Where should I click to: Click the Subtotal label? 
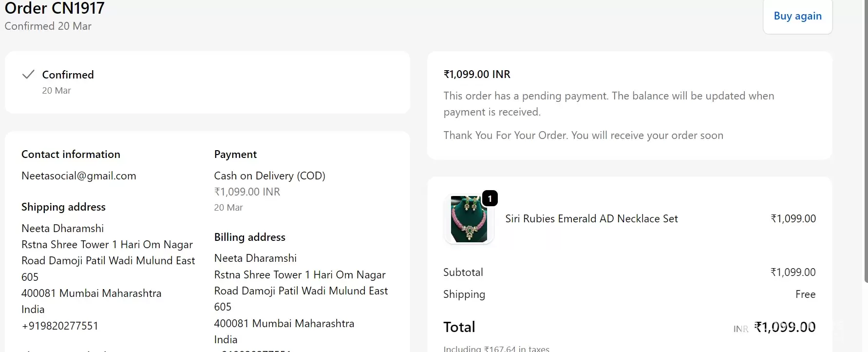pos(463,273)
